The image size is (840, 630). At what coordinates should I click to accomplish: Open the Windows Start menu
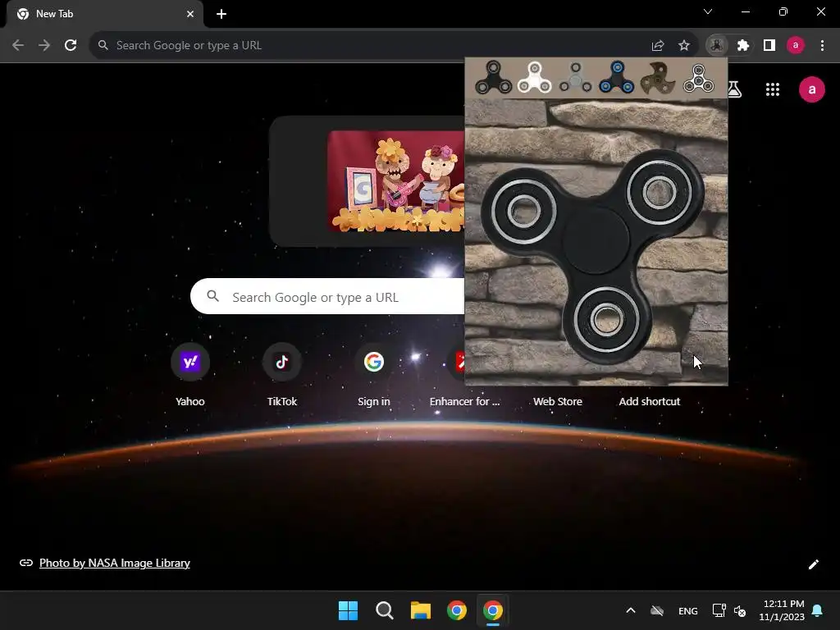point(348,610)
